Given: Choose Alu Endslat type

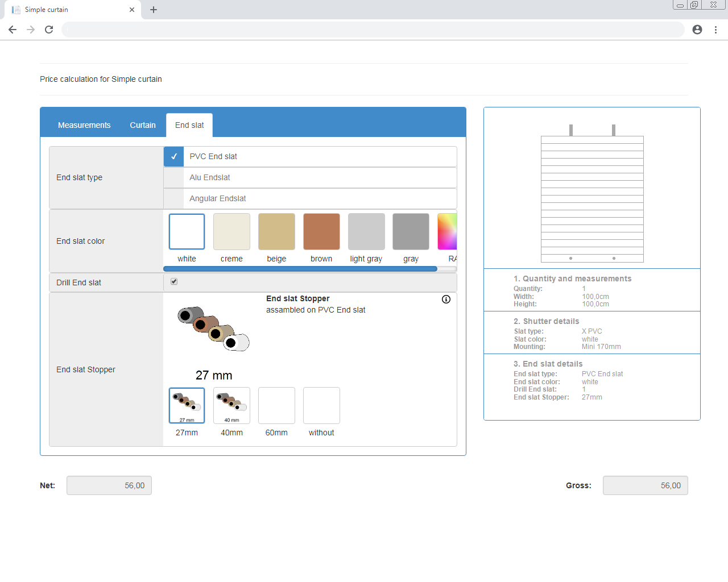Looking at the screenshot, I should pos(310,177).
